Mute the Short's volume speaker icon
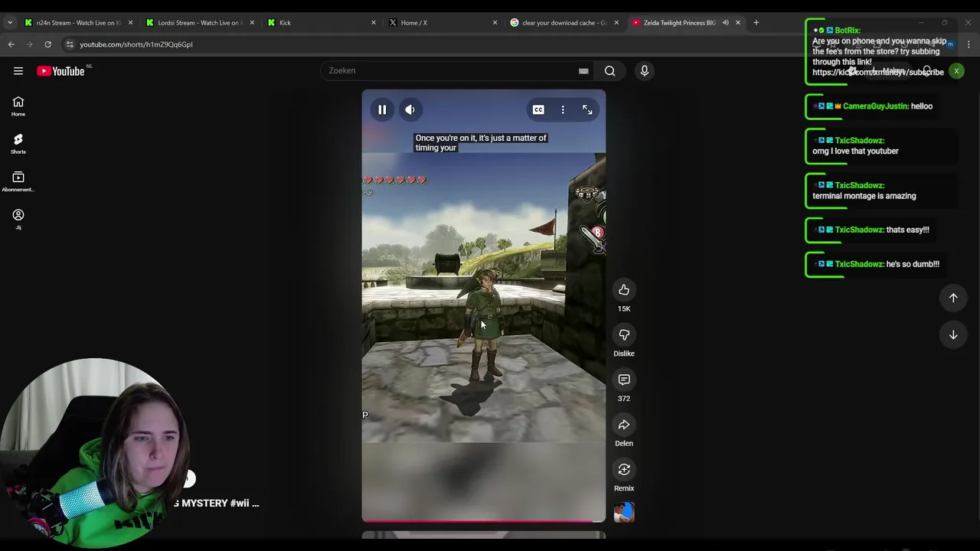This screenshot has height=551, width=980. point(410,109)
